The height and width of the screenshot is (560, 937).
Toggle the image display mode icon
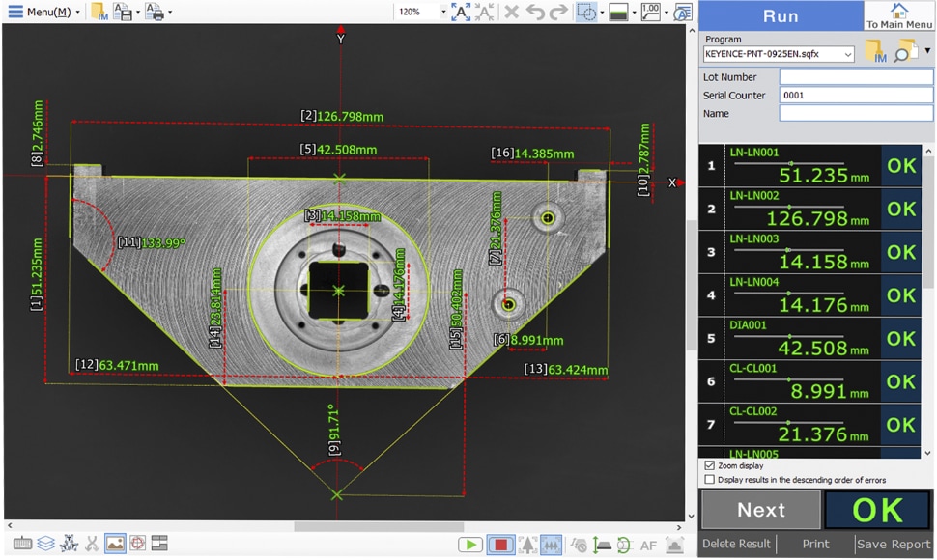coord(115,544)
